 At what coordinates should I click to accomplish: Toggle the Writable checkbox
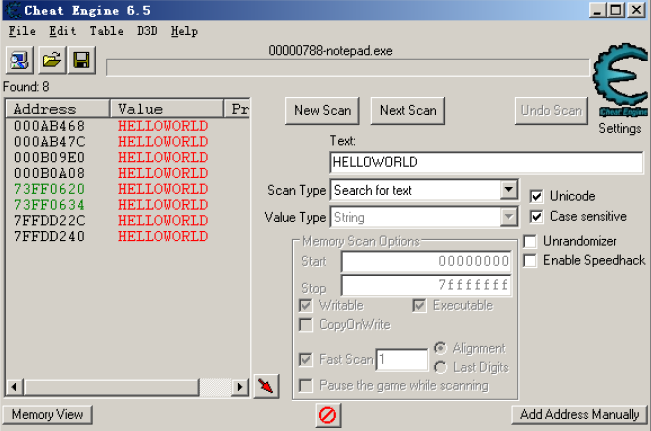coord(306,306)
